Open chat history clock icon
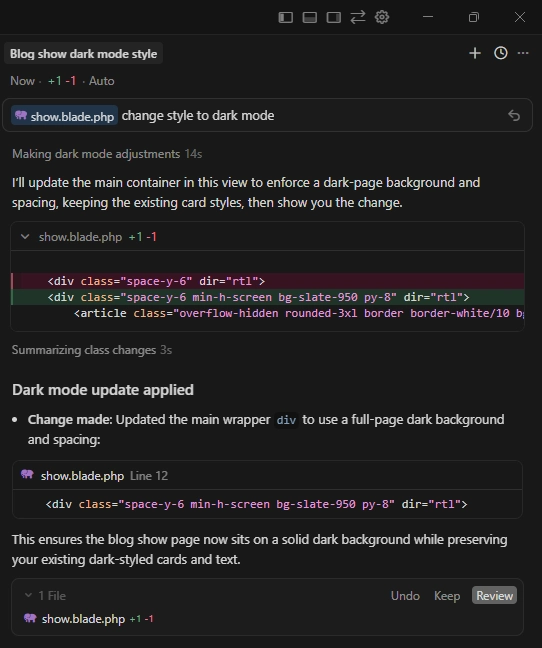 click(x=501, y=53)
